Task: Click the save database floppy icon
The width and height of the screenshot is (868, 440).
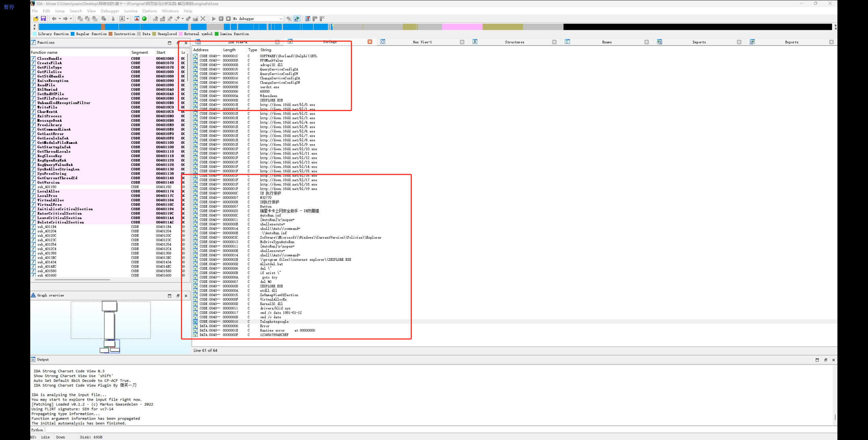Action: (43, 19)
